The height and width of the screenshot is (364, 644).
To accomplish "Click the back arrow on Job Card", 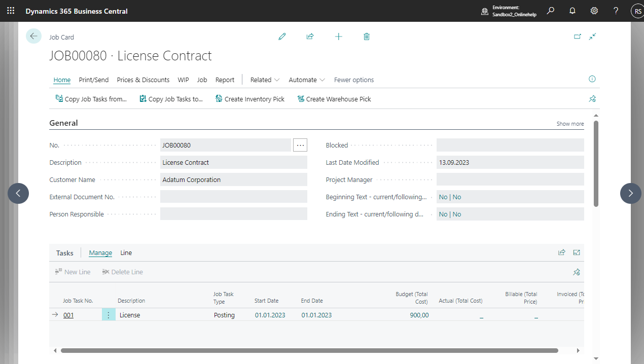I will click(33, 36).
